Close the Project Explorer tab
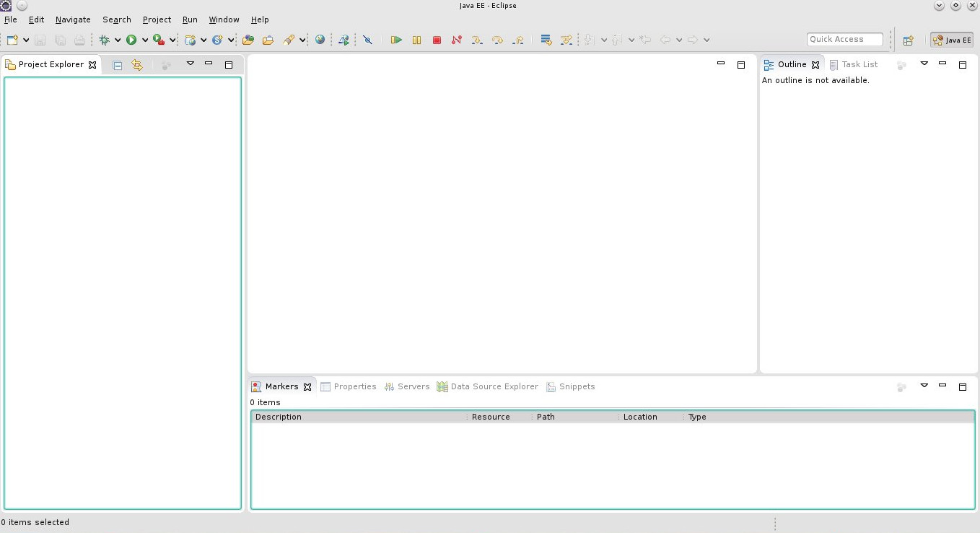The width and height of the screenshot is (980, 533). pyautogui.click(x=92, y=65)
